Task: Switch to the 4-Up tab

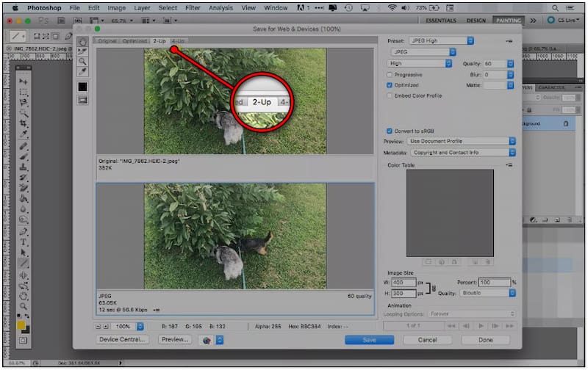Action: 178,41
